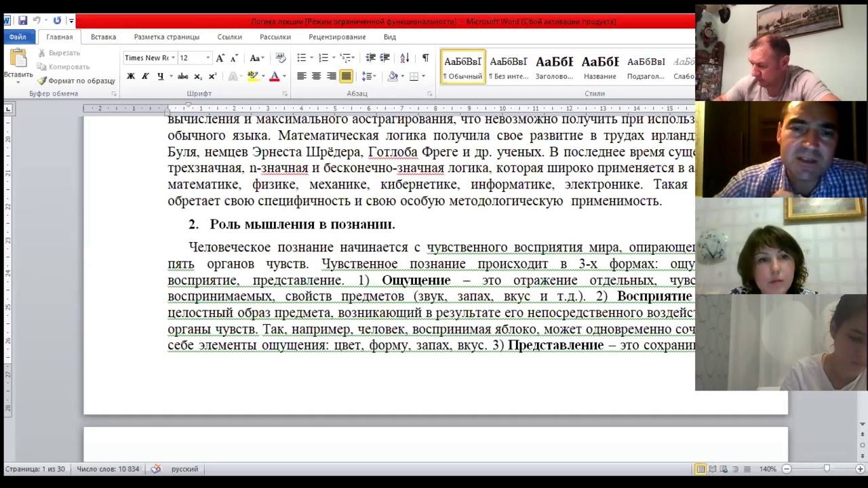The width and height of the screenshot is (868, 488).
Task: Apply numbered list icon
Action: click(323, 58)
